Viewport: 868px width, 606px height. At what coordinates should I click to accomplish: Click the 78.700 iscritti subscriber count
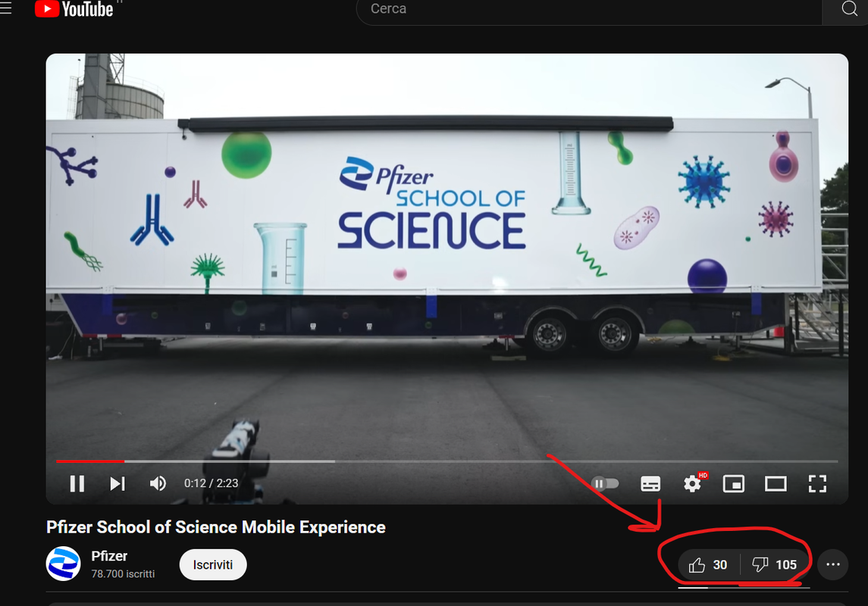click(123, 574)
